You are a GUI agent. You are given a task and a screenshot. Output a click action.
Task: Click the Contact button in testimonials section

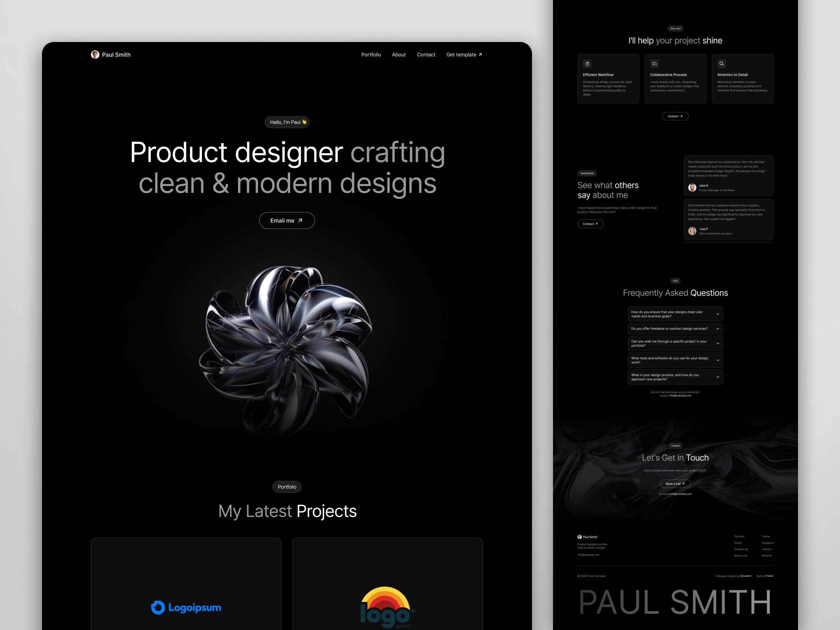click(x=590, y=224)
